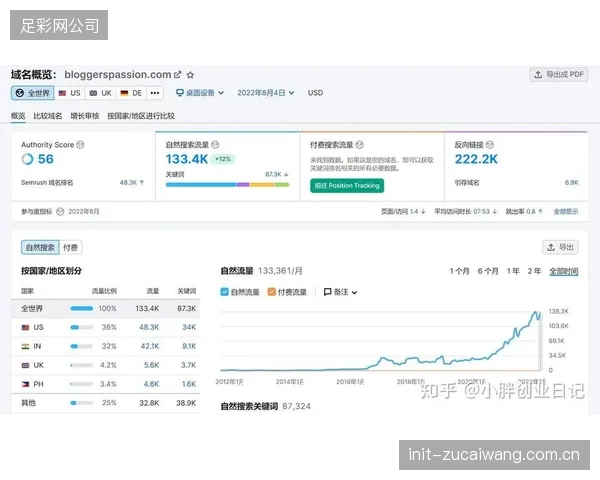The width and height of the screenshot is (600, 480).
Task: Click the 全世界 100% traffic share bar
Action: click(x=82, y=309)
